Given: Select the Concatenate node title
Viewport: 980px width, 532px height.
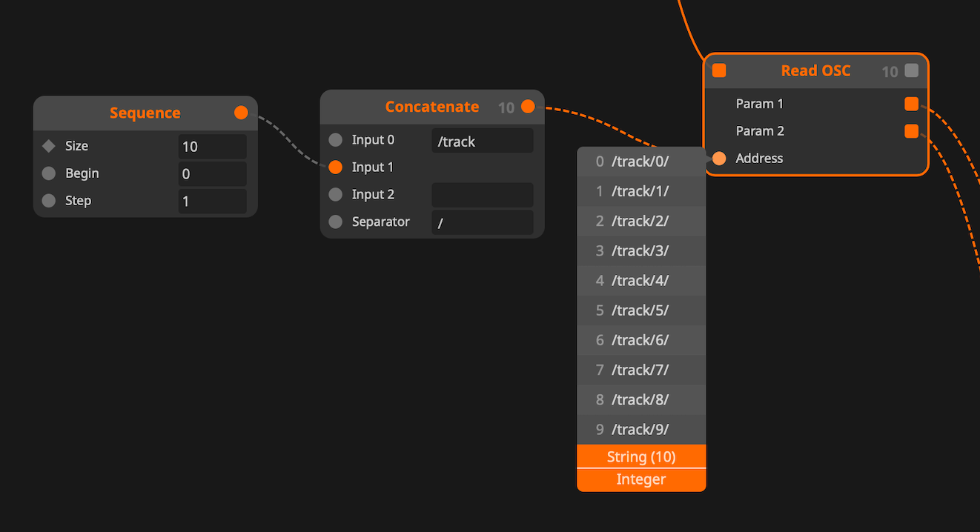Looking at the screenshot, I should tap(431, 107).
